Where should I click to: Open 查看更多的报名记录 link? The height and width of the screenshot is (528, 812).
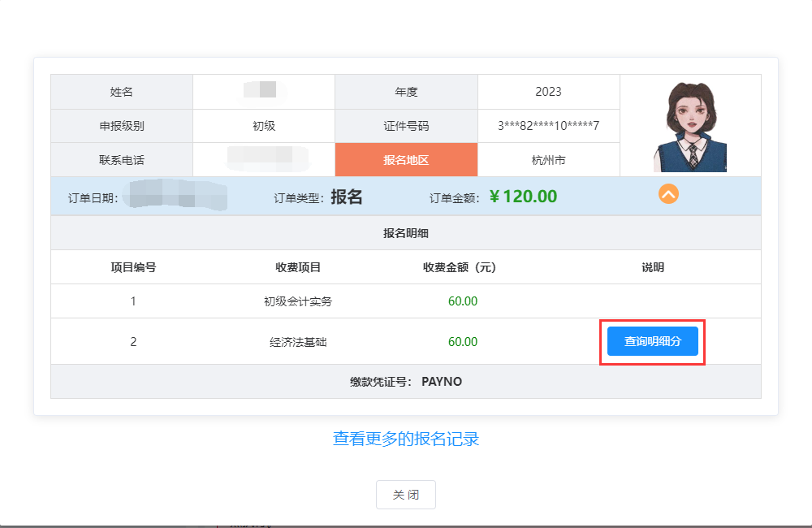click(x=406, y=439)
